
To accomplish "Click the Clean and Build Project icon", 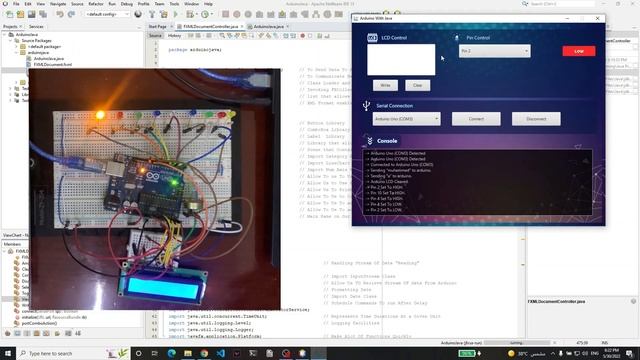I will tap(164, 14).
